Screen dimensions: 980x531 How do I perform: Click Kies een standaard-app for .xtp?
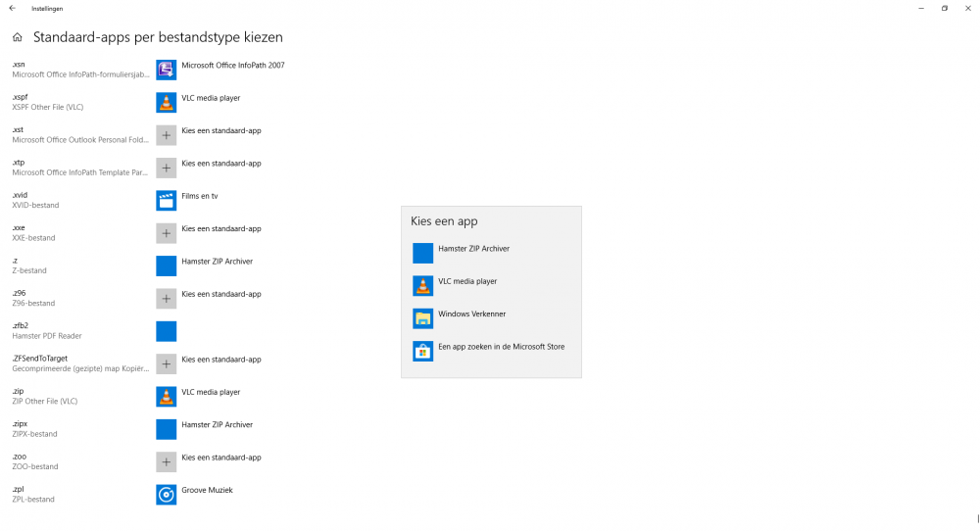point(221,163)
